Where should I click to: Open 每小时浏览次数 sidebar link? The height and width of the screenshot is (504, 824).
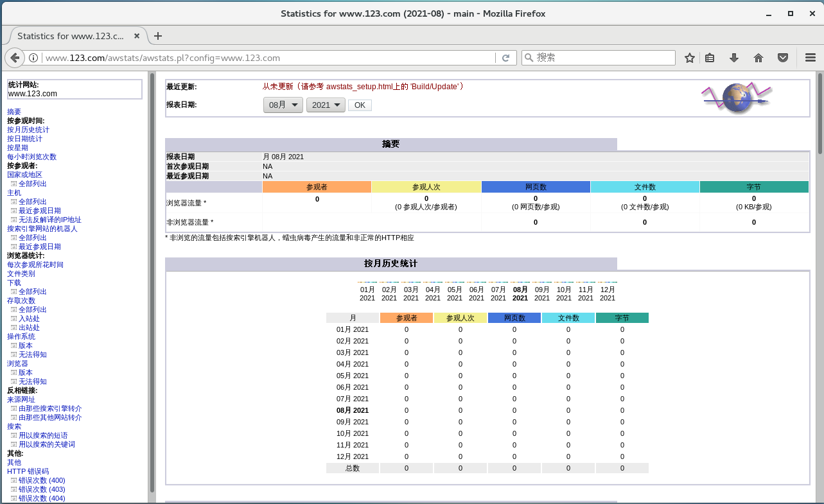(x=31, y=157)
